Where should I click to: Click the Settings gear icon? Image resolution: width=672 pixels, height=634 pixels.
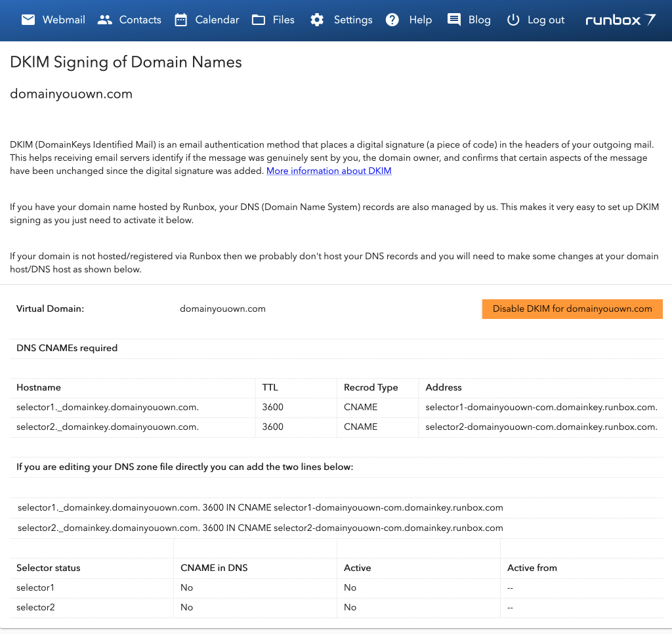click(317, 20)
